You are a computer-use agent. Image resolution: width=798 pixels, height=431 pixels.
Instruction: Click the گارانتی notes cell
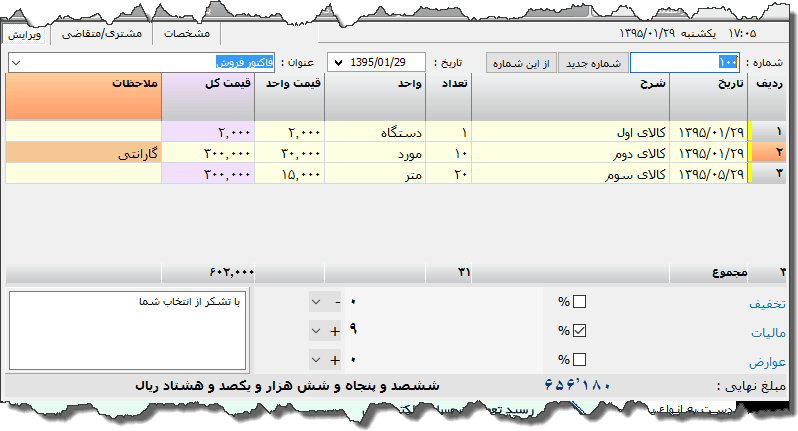(83, 153)
